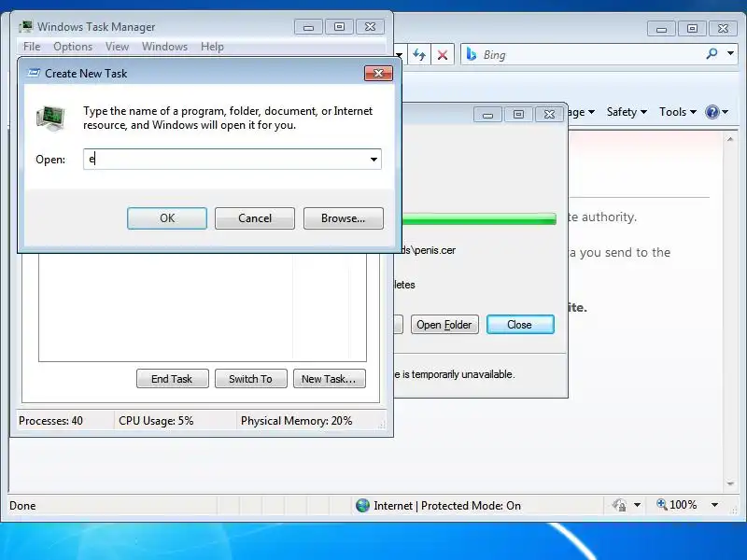Open the Tools dropdown menu
The width and height of the screenshot is (747, 560).
point(678,112)
